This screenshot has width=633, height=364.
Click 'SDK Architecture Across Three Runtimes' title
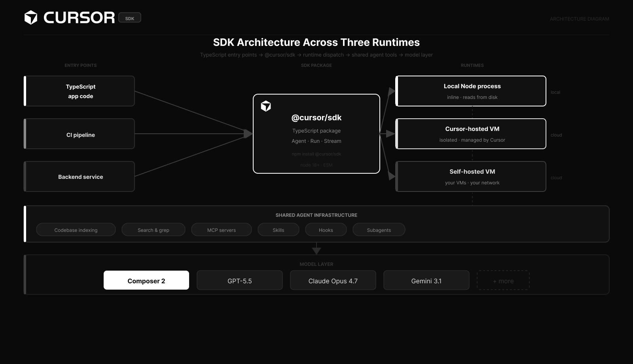click(316, 42)
